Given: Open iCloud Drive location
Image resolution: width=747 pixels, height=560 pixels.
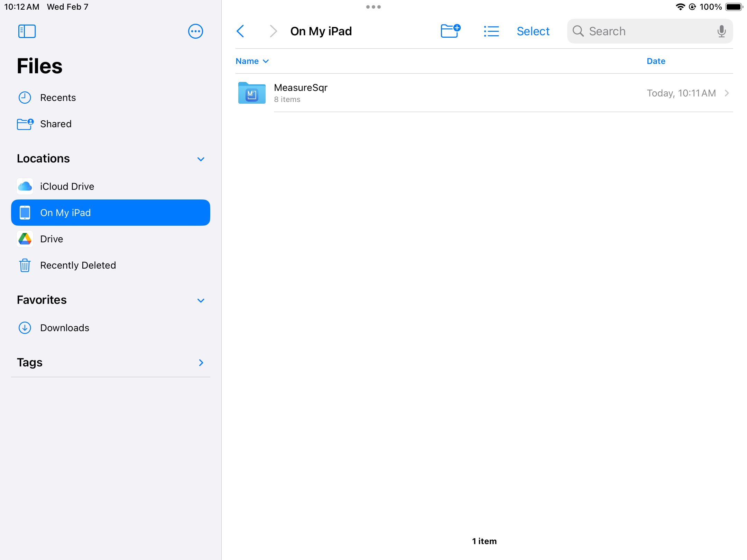Looking at the screenshot, I should (67, 186).
